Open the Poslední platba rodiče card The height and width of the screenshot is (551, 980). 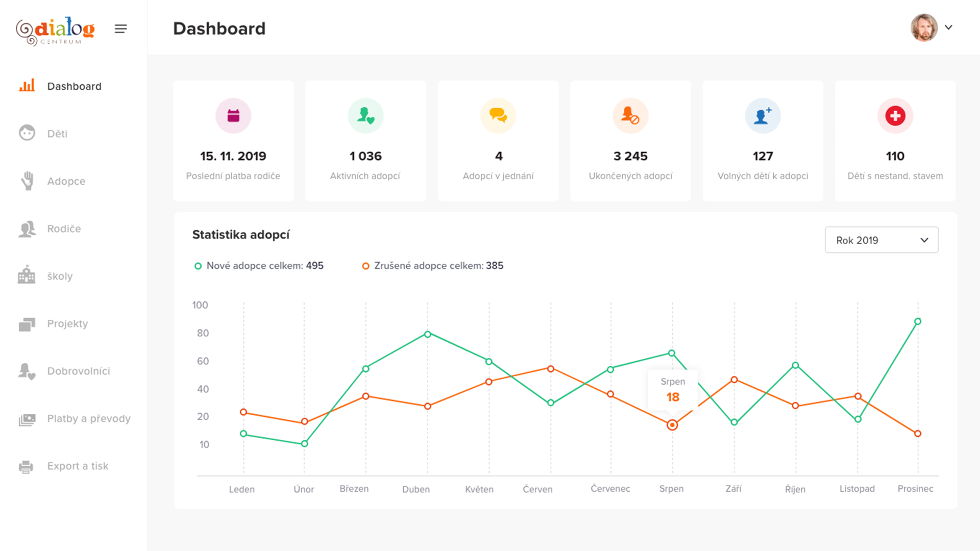pyautogui.click(x=233, y=141)
